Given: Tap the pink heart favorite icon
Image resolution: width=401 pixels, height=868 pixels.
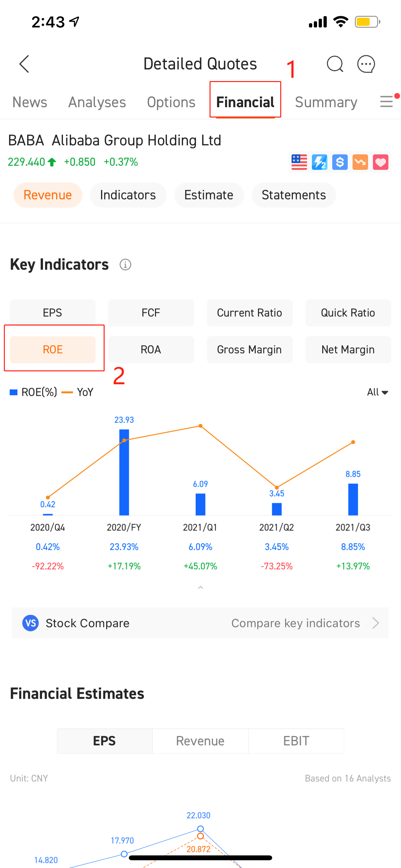Looking at the screenshot, I should click(381, 162).
